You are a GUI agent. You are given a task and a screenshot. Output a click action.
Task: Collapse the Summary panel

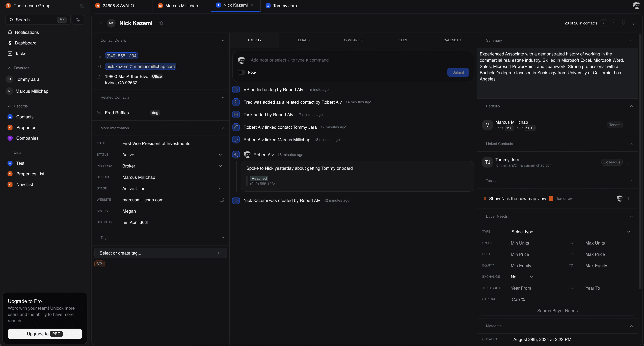click(x=631, y=40)
